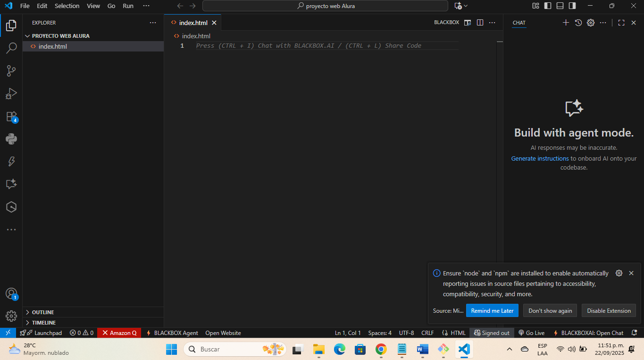Customize layout from title bar
Viewport: 644px width, 360px height.
pos(535,6)
